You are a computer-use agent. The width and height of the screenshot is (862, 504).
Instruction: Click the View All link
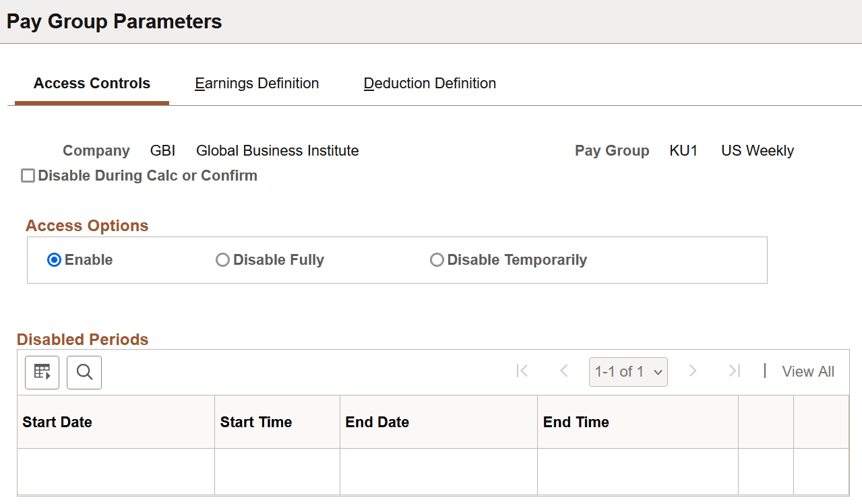point(807,371)
